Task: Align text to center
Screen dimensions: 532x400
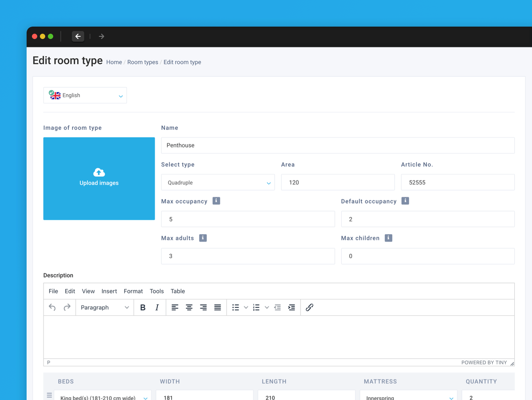Action: 189,307
